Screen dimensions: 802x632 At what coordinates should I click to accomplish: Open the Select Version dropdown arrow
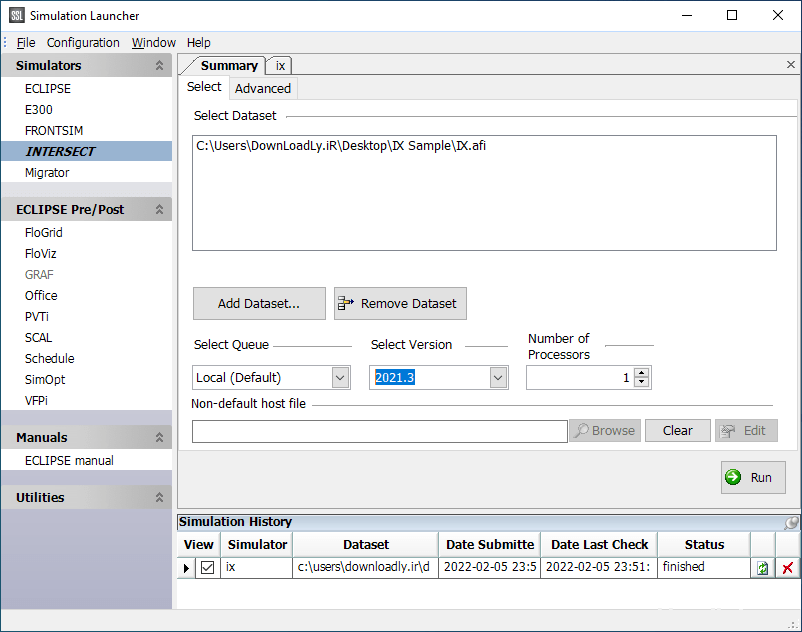tap(498, 378)
